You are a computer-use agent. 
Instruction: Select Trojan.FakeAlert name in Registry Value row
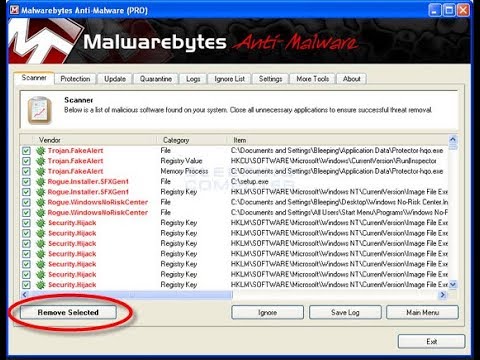(75, 161)
